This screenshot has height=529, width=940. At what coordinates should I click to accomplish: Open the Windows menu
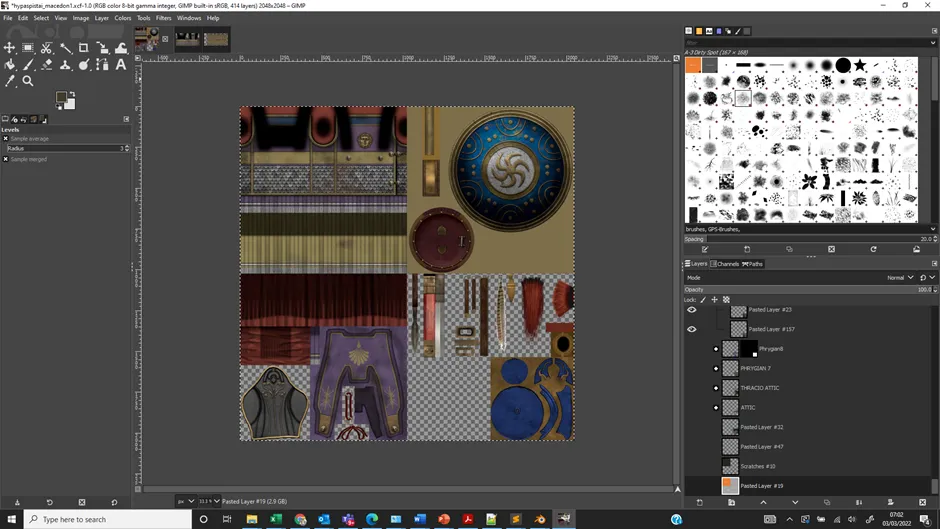pos(189,18)
